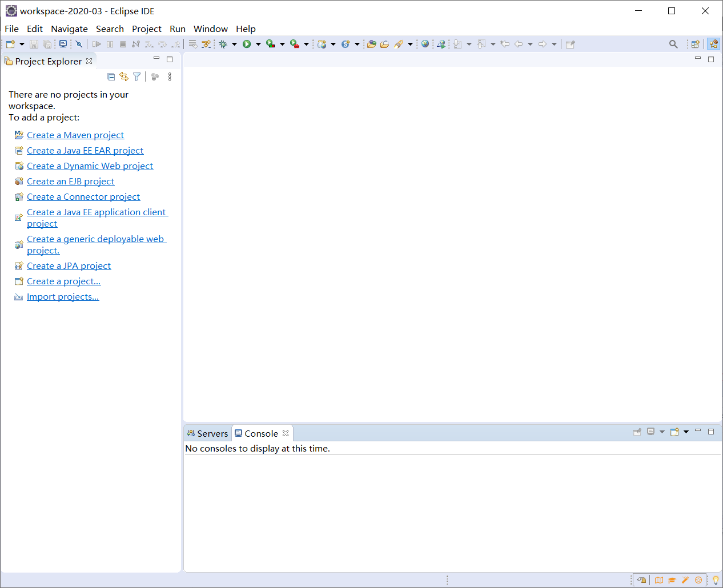The image size is (723, 588).
Task: Open the Open Console dropdown arrow
Action: [686, 432]
